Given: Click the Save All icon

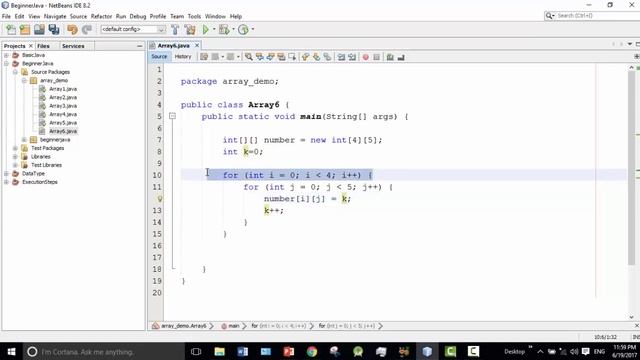Looking at the screenshot, I should pos(54,29).
